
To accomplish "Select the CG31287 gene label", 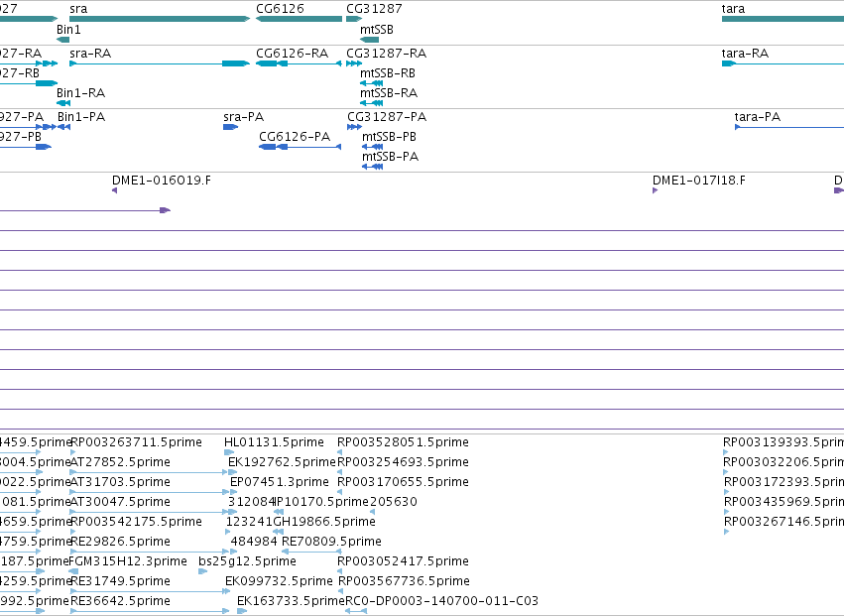I will tap(374, 9).
